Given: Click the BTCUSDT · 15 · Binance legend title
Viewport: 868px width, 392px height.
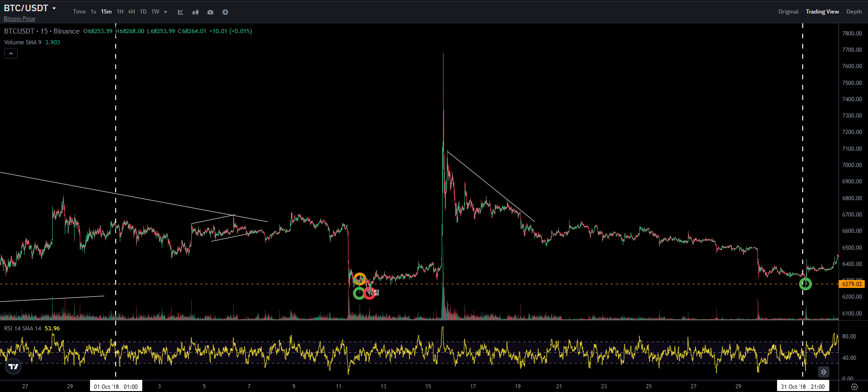Looking at the screenshot, I should [42, 31].
